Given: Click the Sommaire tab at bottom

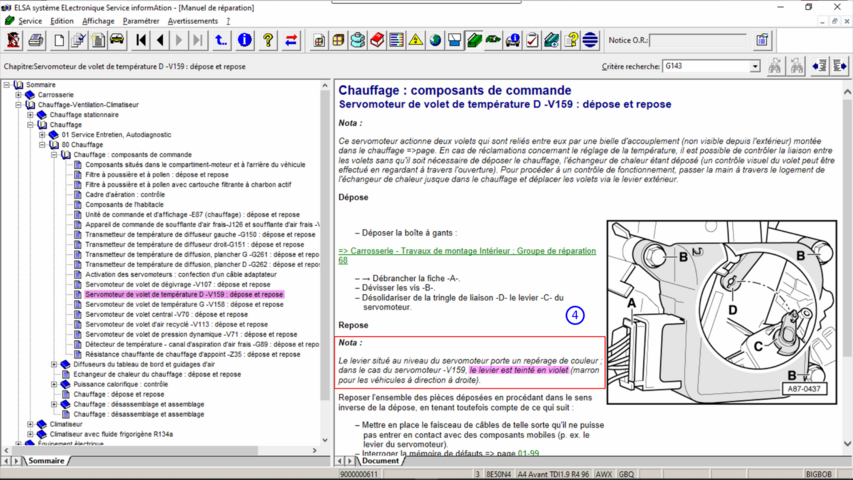Looking at the screenshot, I should 46,461.
